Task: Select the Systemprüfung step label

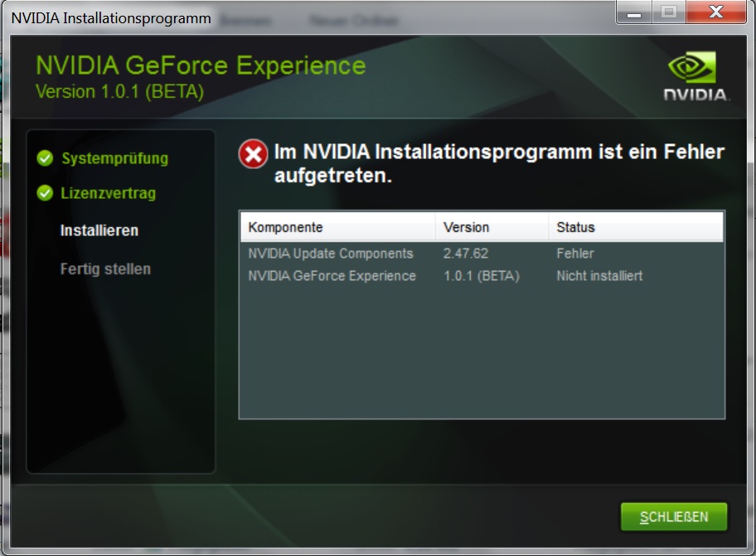Action: (x=114, y=158)
